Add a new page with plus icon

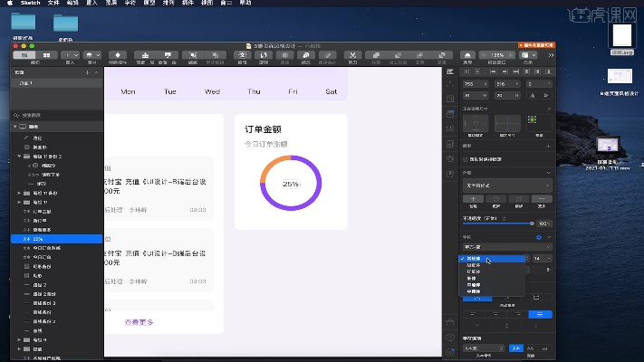[x=87, y=71]
